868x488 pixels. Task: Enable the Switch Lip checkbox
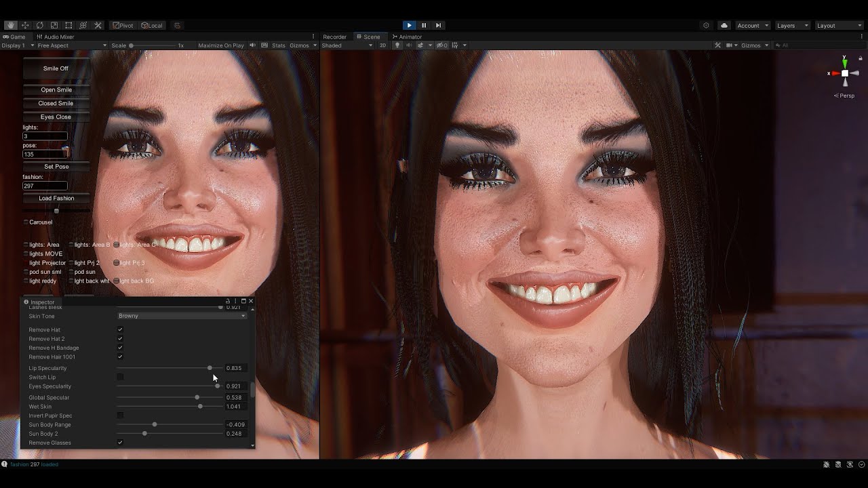pos(120,377)
